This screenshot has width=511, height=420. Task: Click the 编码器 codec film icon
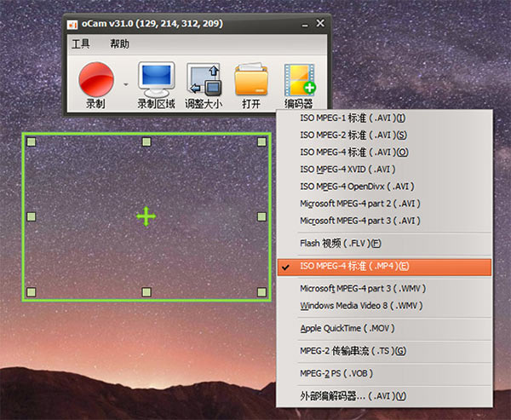[299, 85]
